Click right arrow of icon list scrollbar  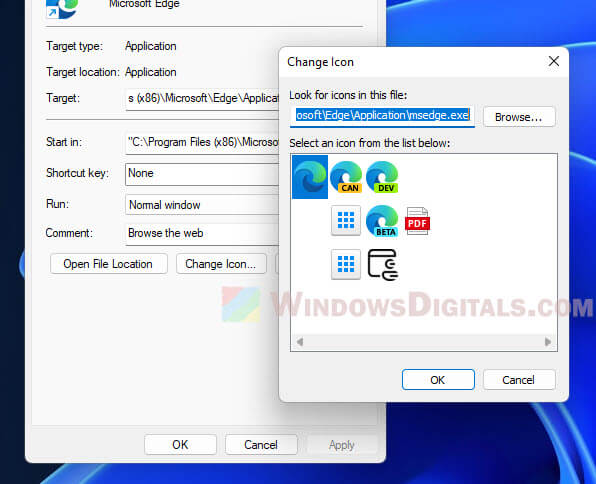pyautogui.click(x=548, y=342)
